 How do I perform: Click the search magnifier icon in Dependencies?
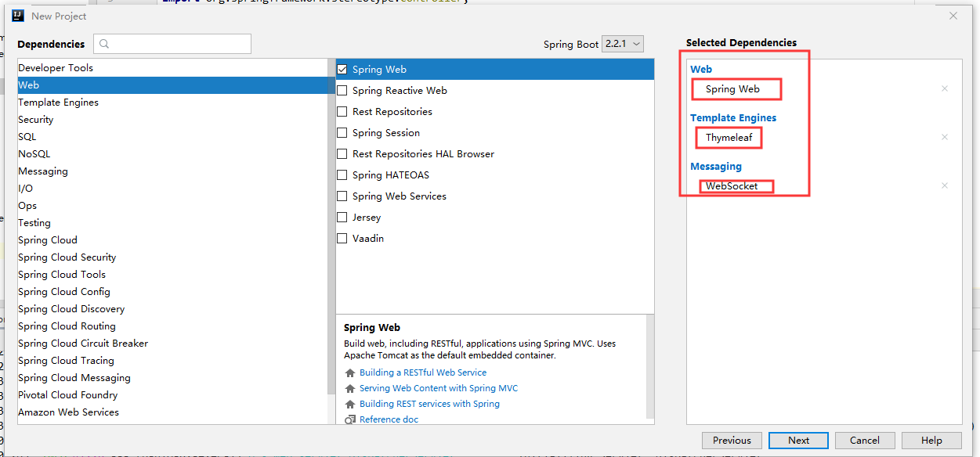click(x=105, y=45)
